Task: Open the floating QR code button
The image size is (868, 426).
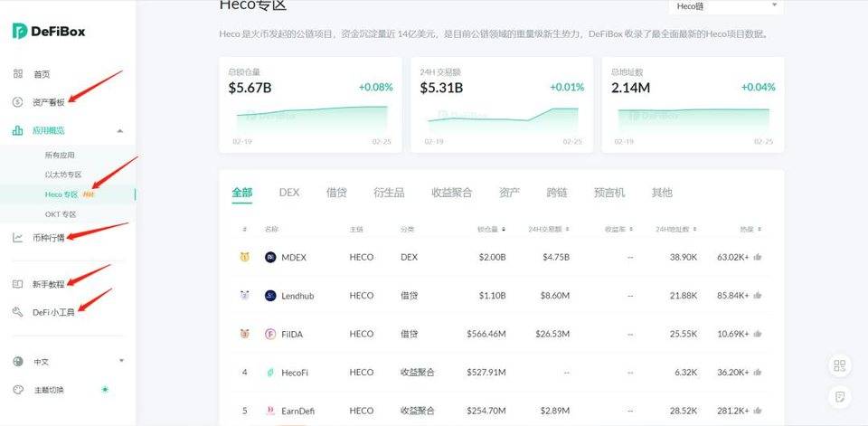Action: click(x=840, y=365)
